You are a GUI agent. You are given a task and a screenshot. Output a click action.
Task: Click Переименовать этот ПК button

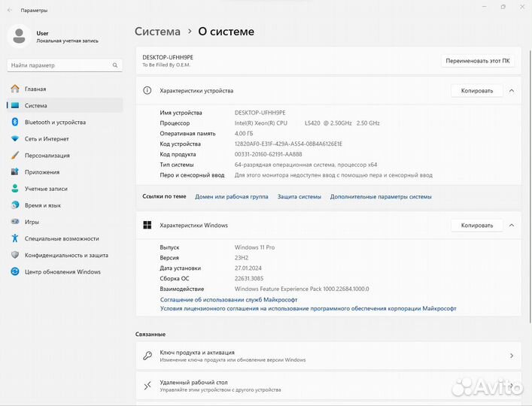[x=478, y=61]
